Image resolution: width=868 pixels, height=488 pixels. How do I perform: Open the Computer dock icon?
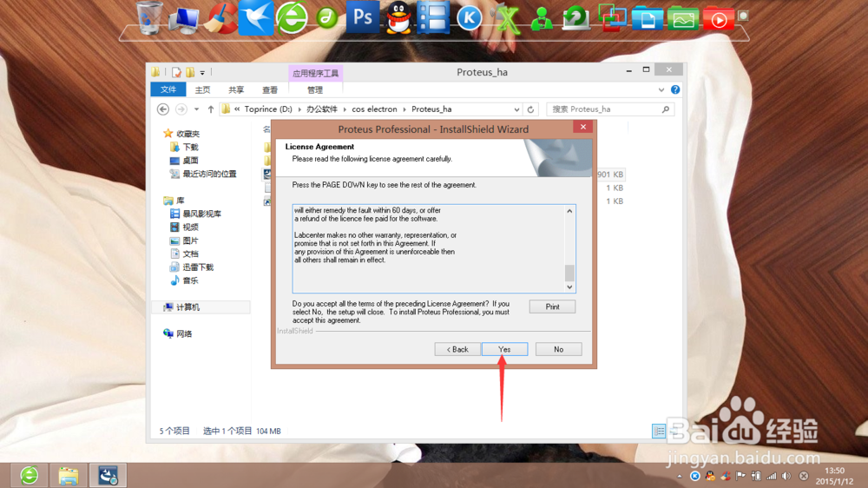click(x=184, y=19)
